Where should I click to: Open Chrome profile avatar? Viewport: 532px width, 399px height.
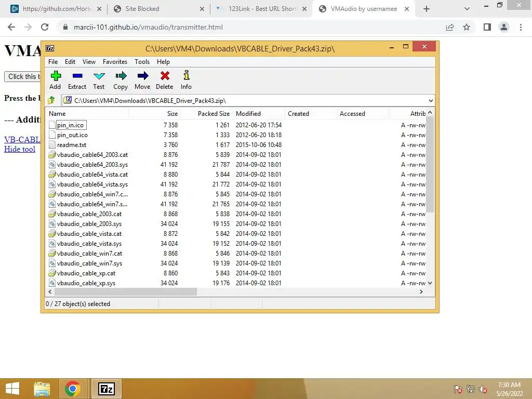click(x=504, y=27)
